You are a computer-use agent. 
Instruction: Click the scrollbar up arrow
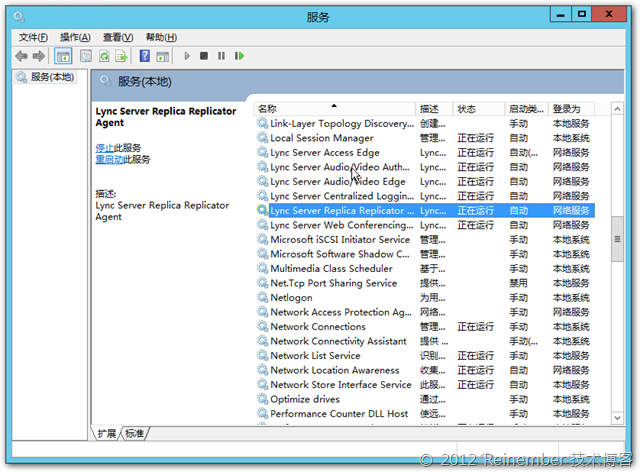coord(617,109)
